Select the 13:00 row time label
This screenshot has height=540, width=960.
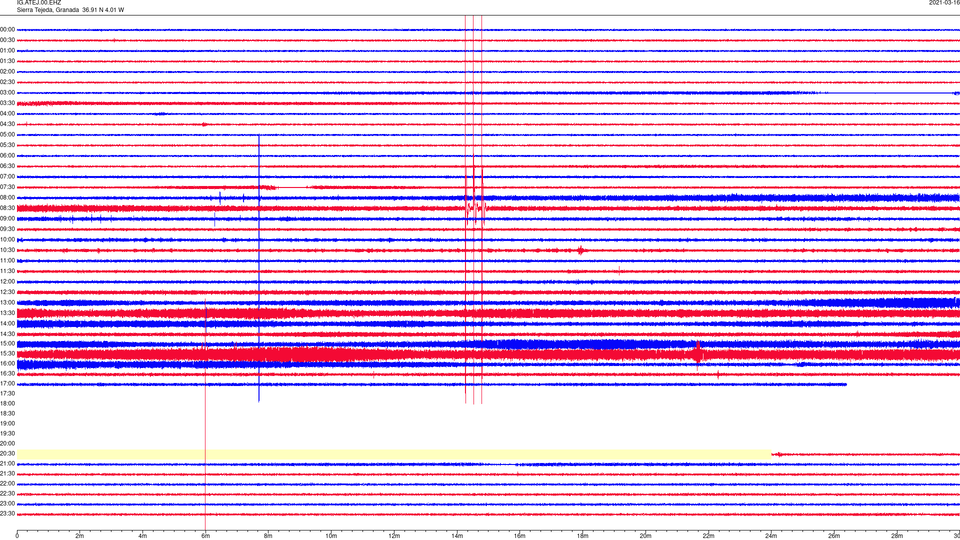click(x=7, y=302)
